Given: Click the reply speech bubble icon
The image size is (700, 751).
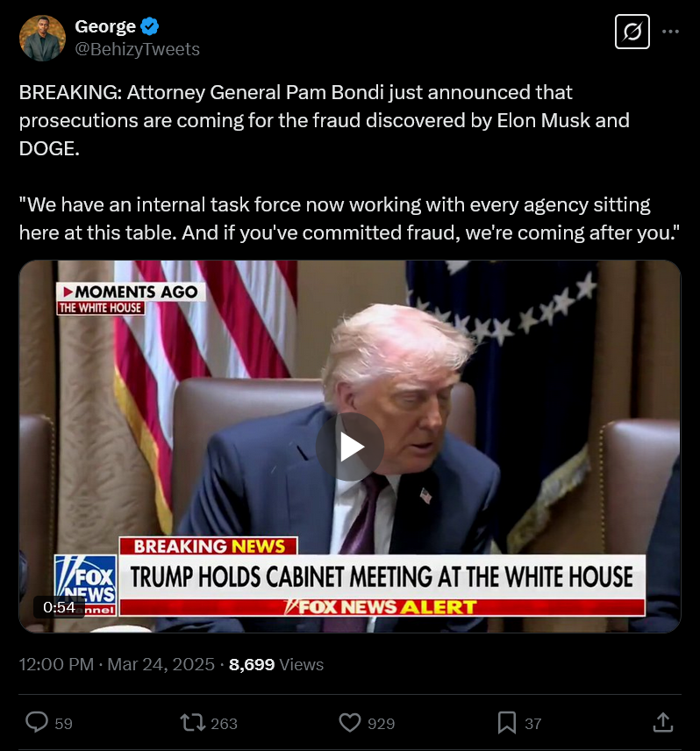Looking at the screenshot, I should point(36,722).
